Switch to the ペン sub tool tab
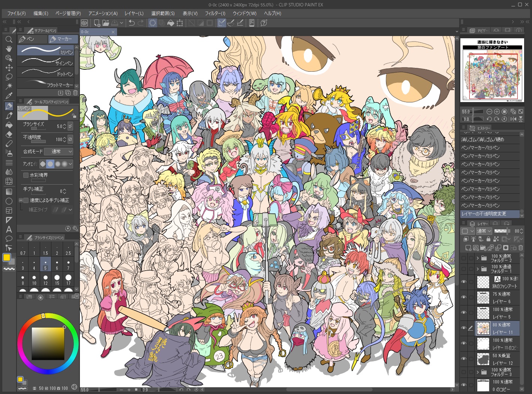This screenshot has height=394, width=532. point(32,39)
